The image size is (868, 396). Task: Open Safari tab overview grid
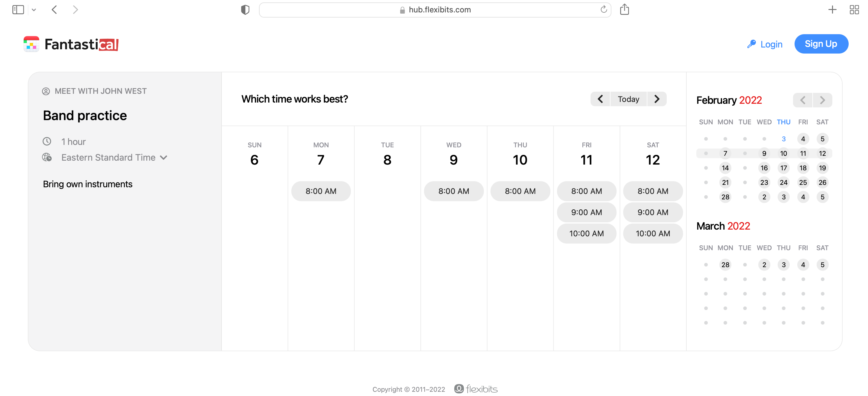(854, 9)
